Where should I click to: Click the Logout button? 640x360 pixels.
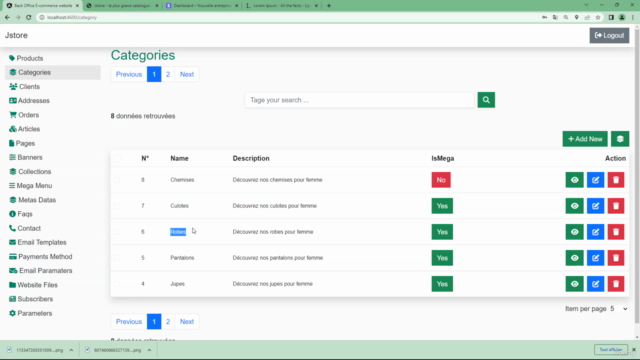pos(609,36)
